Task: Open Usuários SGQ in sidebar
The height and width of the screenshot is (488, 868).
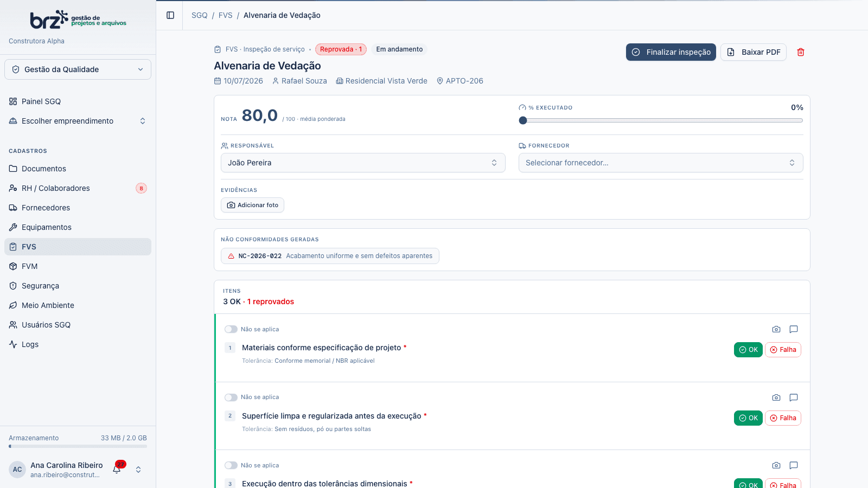Action: pyautogui.click(x=78, y=325)
